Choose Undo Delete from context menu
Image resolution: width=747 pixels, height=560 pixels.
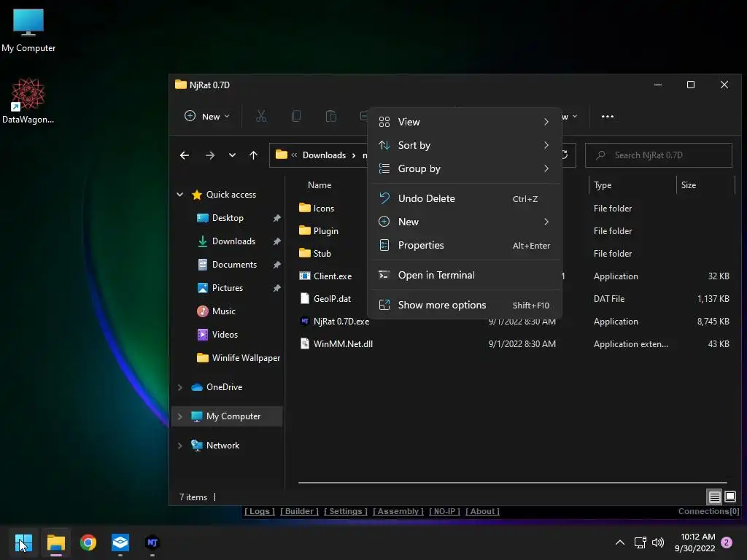(465, 198)
